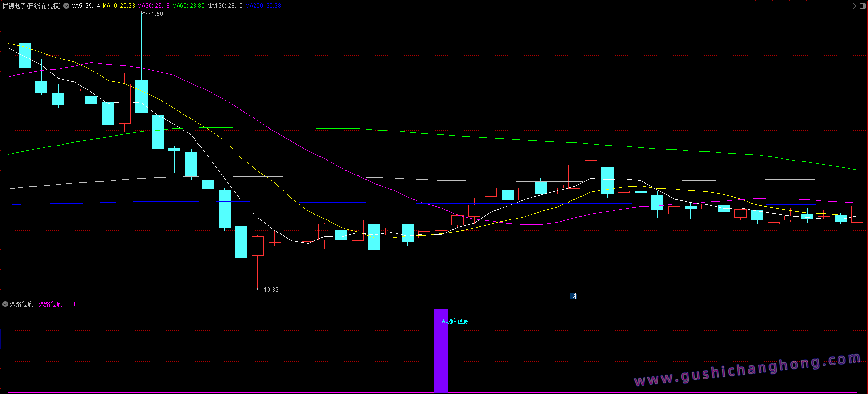This screenshot has width=868, height=394.
Task: Expand the 双路径底F indicator dropdown arrow
Action: pos(5,304)
